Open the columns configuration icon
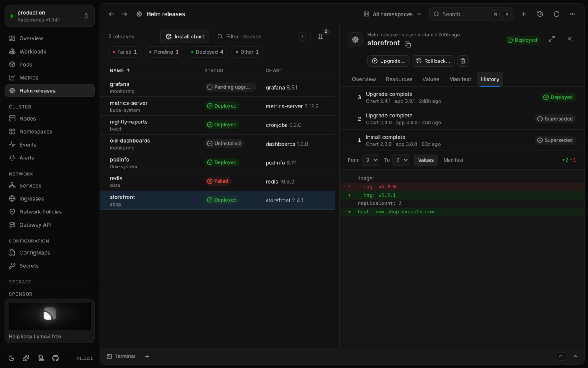The image size is (588, 368). (x=321, y=36)
